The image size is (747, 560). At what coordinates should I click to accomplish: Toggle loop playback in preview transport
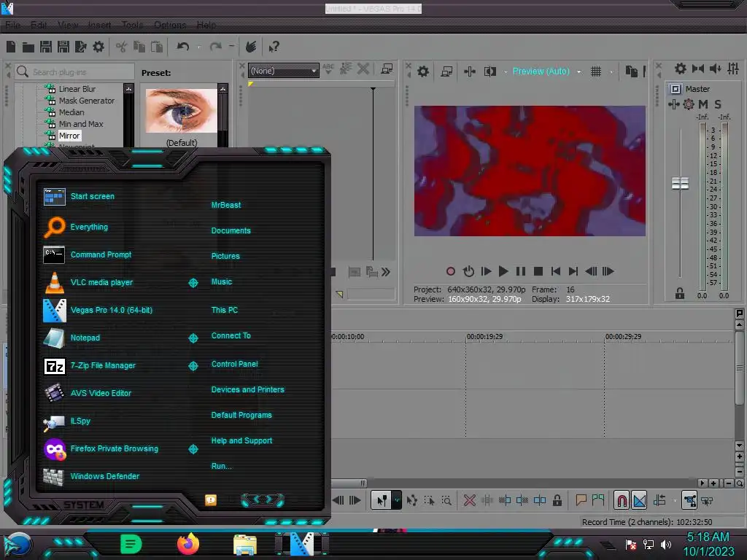tap(468, 271)
